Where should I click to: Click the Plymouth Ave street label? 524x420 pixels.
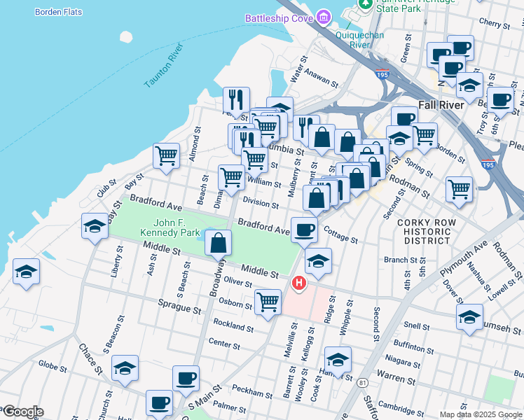click(x=463, y=258)
